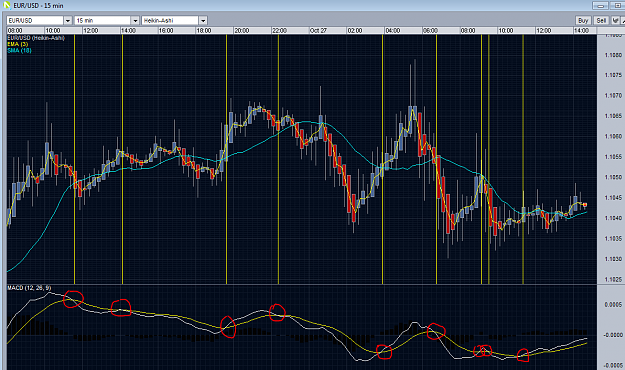Click the 1.1025 price scale label
Image resolution: width=625 pixels, height=370 pixels.
pyautogui.click(x=613, y=279)
